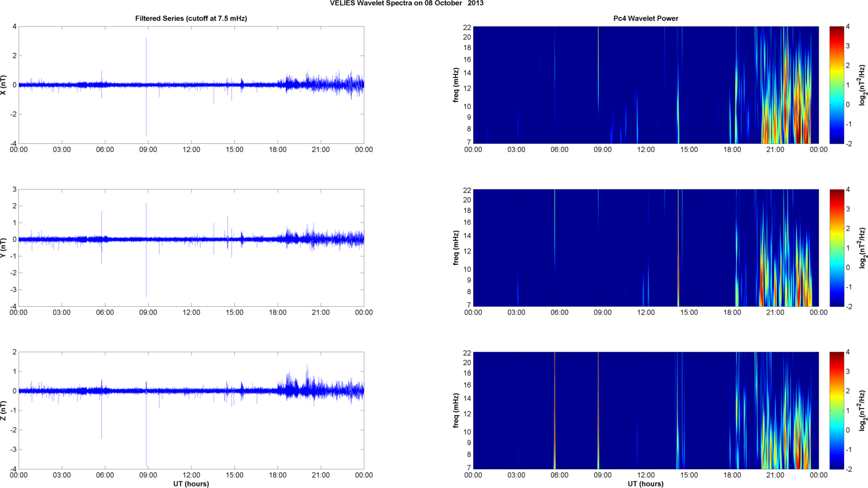Select the 'Z (nT)' axis label
This screenshot has height=488, width=868.
point(4,411)
